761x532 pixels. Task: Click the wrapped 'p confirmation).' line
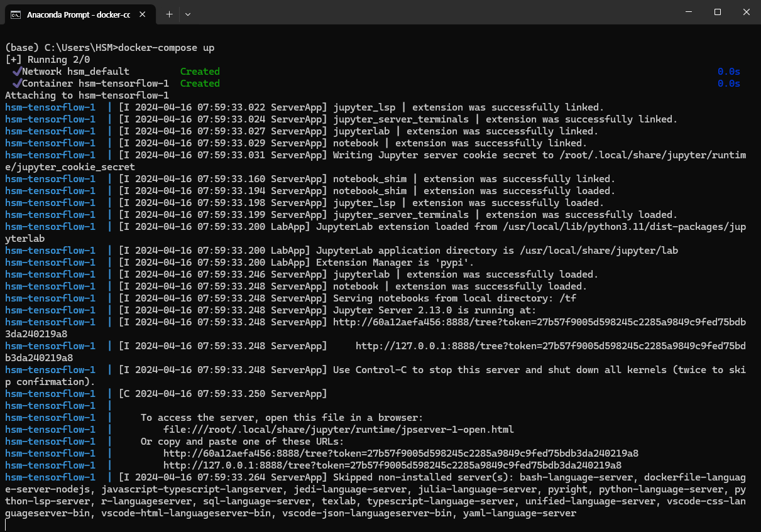[x=50, y=382]
